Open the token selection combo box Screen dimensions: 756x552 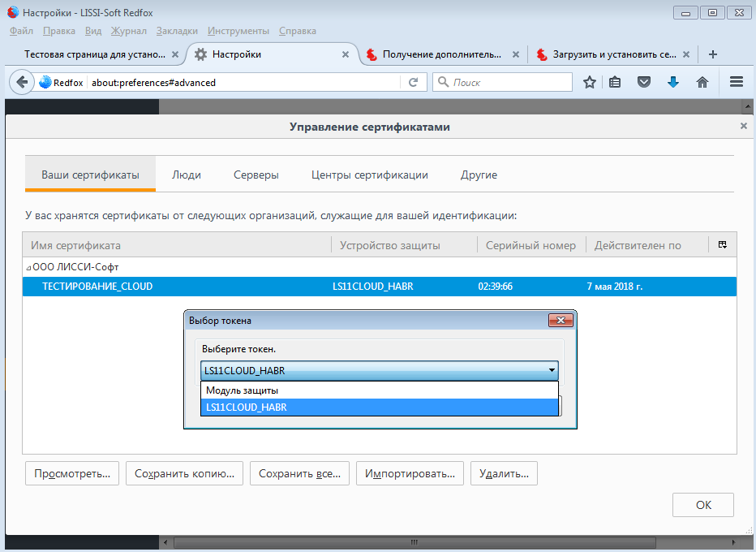point(380,371)
